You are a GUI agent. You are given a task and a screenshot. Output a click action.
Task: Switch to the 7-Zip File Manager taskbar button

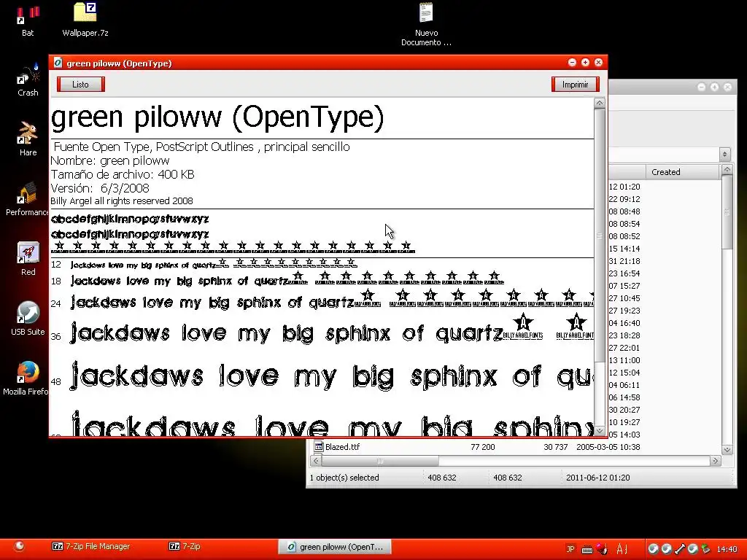pyautogui.click(x=91, y=546)
